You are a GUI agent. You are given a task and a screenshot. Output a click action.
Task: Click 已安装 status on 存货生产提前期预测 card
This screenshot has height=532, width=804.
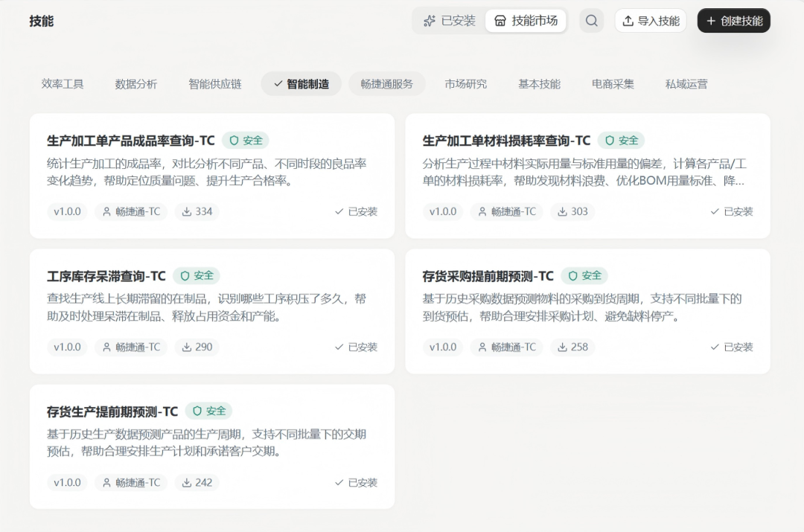[356, 482]
